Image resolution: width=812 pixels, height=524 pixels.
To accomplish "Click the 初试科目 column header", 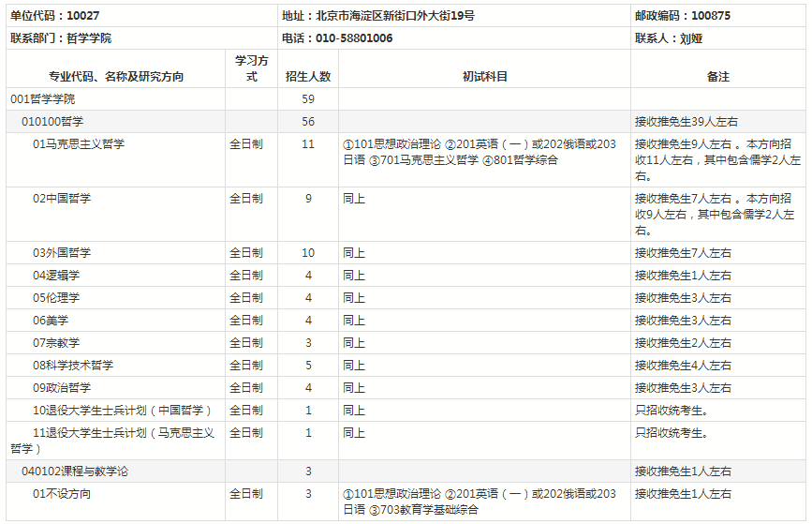I will coord(484,76).
